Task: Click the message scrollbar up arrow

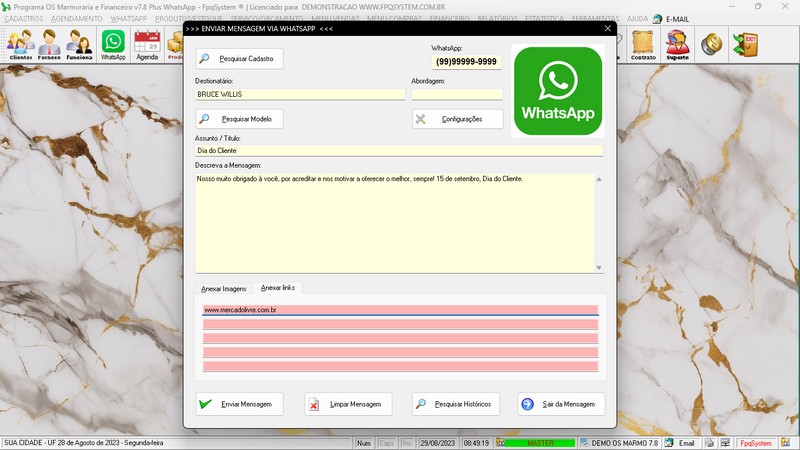Action: coord(599,179)
